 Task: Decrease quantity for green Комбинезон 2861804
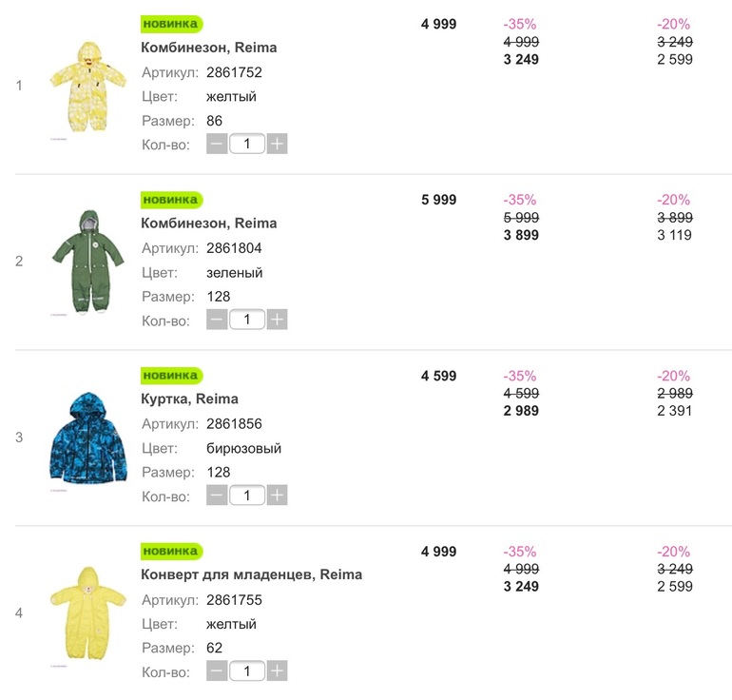(x=217, y=321)
